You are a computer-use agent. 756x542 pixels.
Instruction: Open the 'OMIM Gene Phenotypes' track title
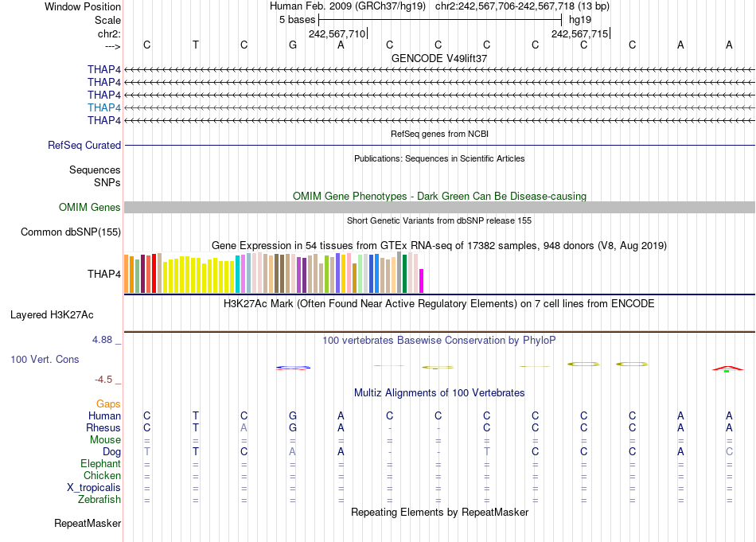point(439,197)
